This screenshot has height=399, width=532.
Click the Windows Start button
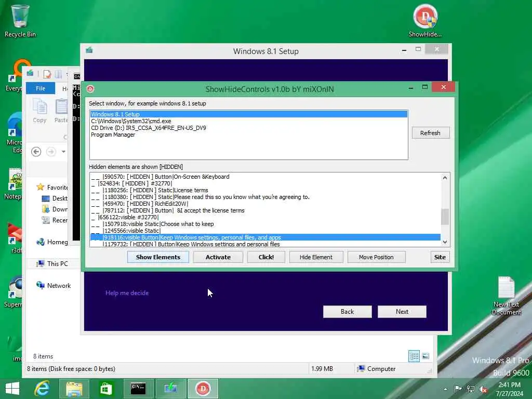pyautogui.click(x=12, y=389)
